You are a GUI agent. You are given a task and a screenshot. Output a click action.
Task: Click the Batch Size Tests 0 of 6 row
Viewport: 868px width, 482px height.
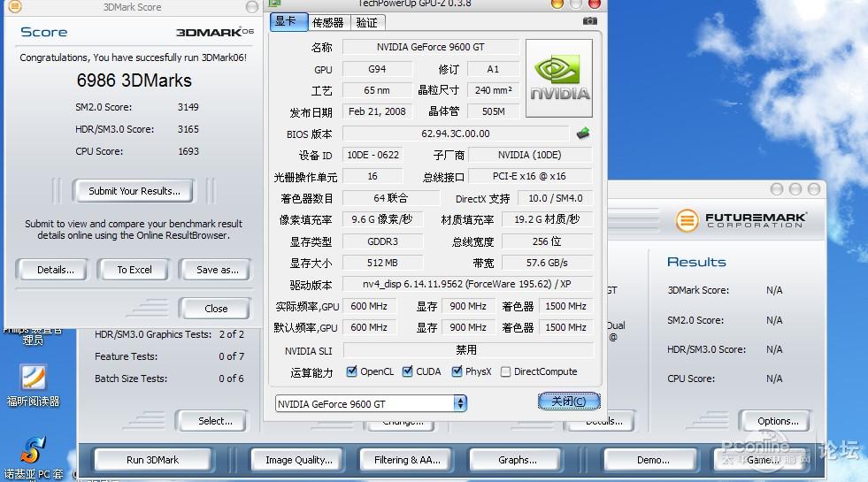tap(169, 379)
